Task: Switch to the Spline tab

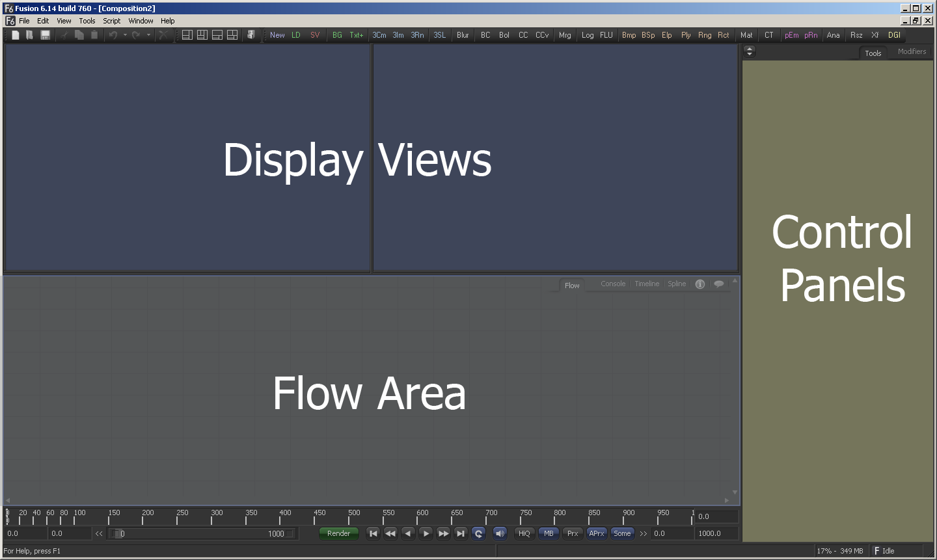Action: 677,284
